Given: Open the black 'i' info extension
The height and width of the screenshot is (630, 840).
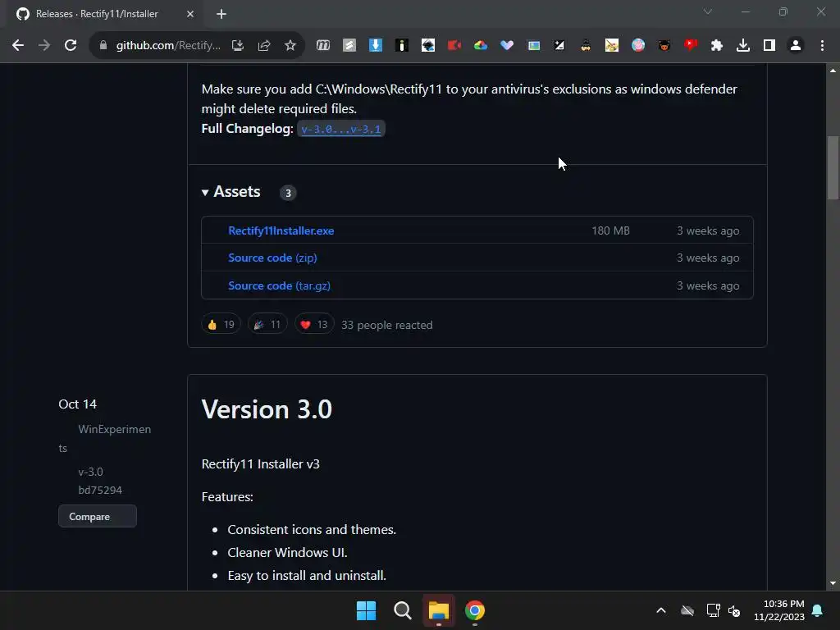Looking at the screenshot, I should [402, 46].
